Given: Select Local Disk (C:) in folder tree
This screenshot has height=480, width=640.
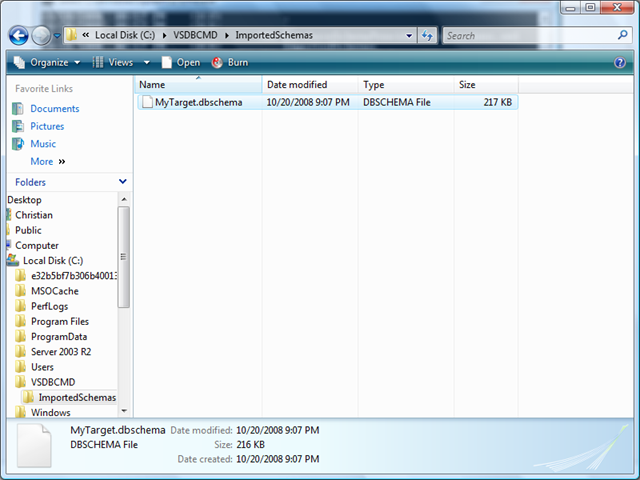Looking at the screenshot, I should point(53,260).
